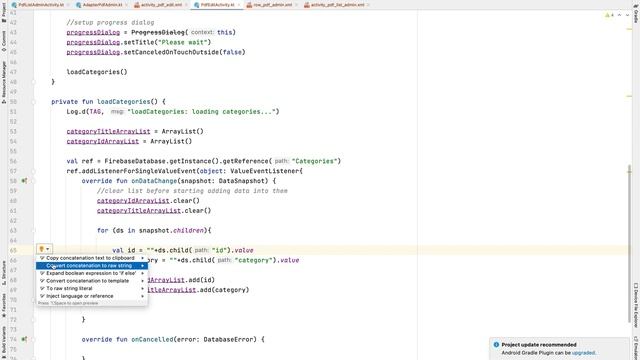
Task: Close the PdfListAdminActivity.kt tab
Action: 68,5
